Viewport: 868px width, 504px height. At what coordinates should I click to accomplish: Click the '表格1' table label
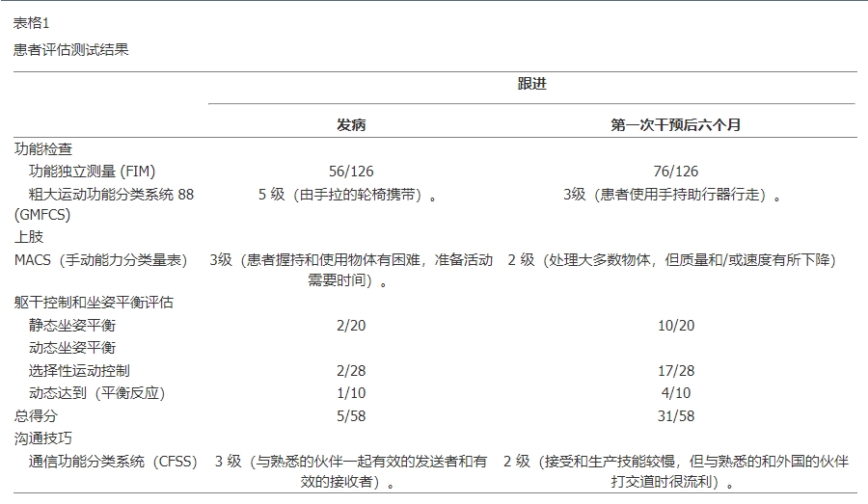(32, 23)
